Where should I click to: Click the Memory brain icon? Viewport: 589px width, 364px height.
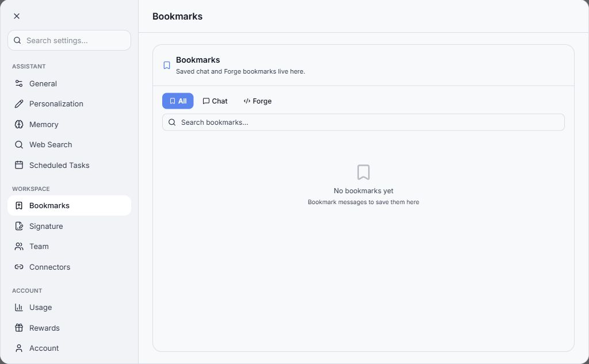[19, 124]
